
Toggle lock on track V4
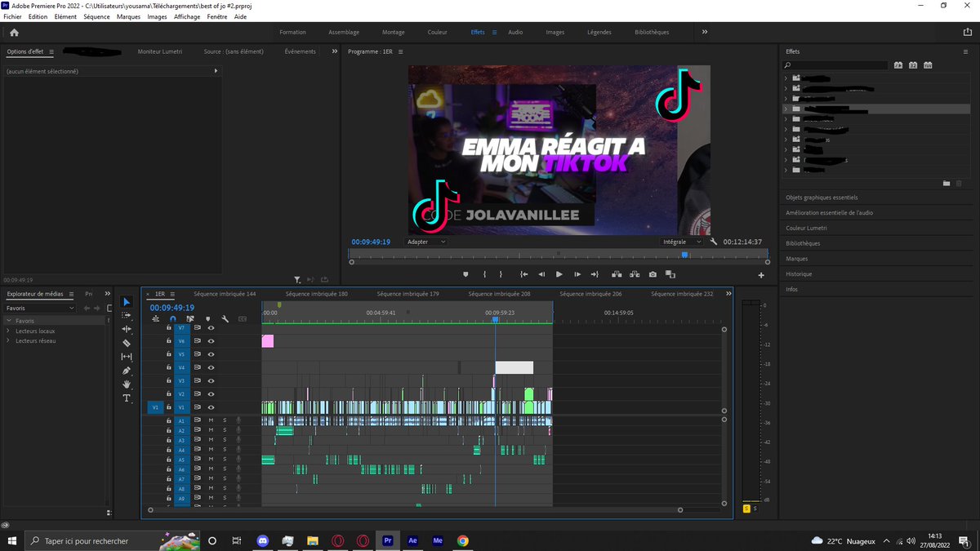pos(169,367)
